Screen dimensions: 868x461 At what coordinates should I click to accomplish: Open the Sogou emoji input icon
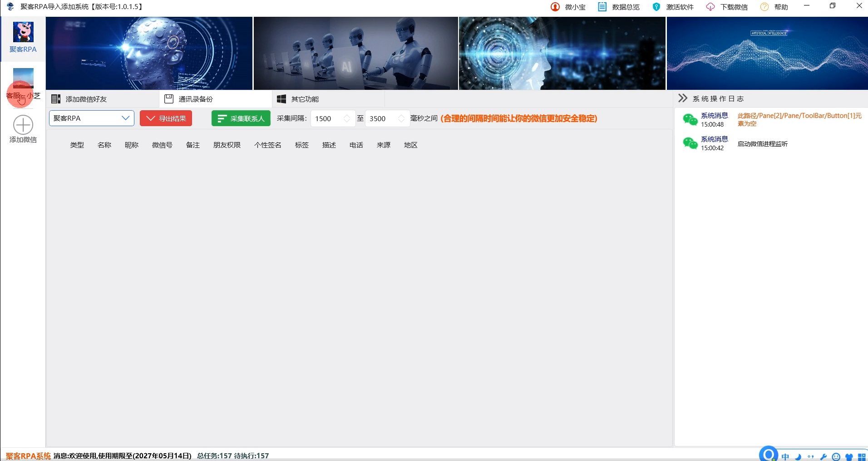pos(837,456)
